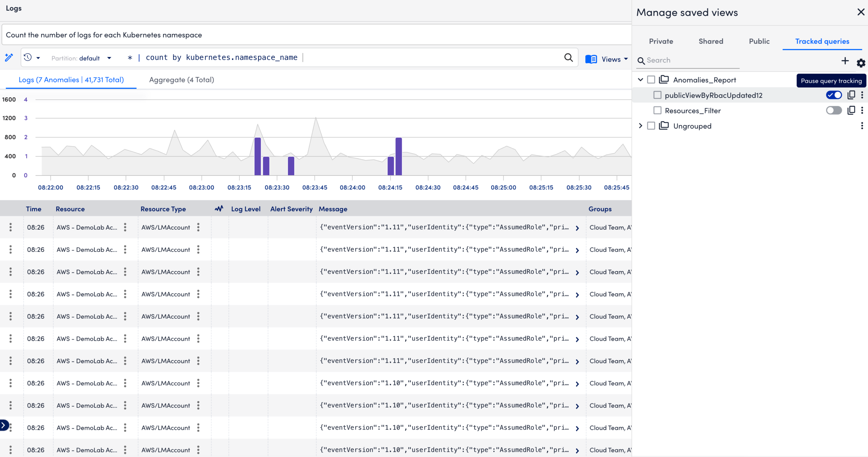Image resolution: width=868 pixels, height=457 pixels.
Task: Open more options for the Ungrouped folder
Action: 862,126
